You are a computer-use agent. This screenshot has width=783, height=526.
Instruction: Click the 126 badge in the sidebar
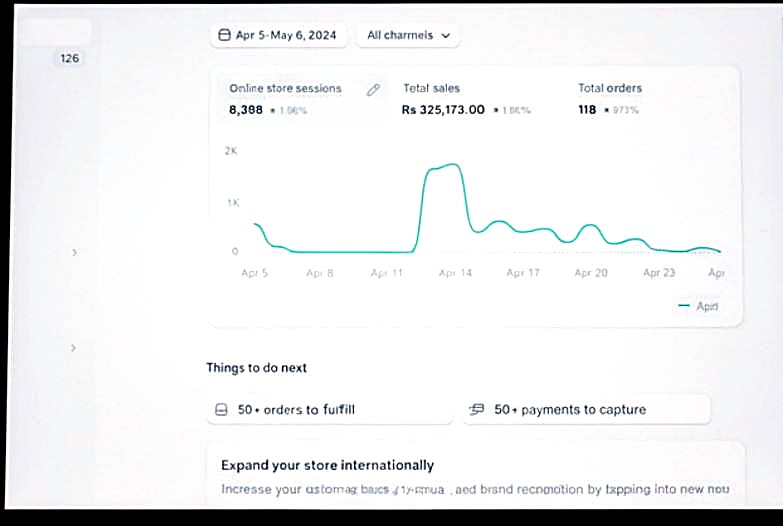coord(69,58)
